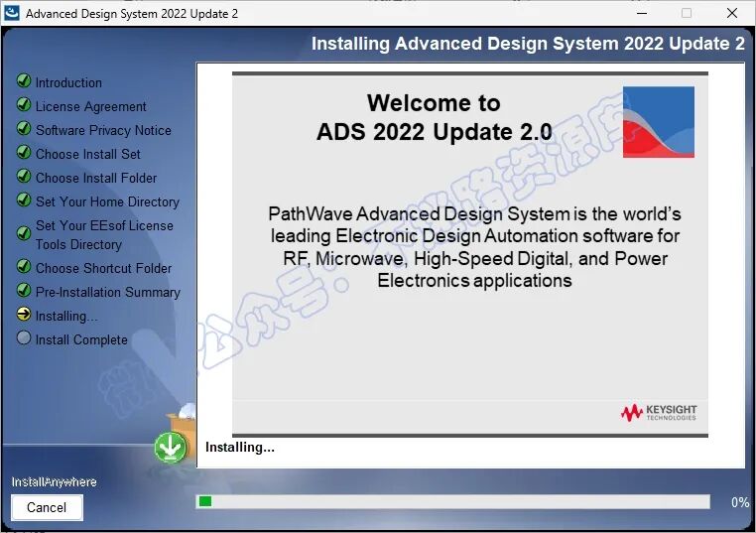Click the green download arrow installer icon
Screen dimensions: 756x533
coord(171,447)
